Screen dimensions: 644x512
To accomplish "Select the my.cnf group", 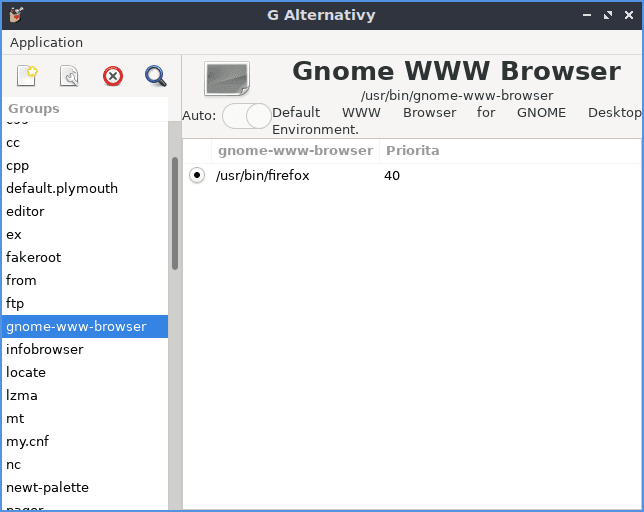I will [x=85, y=441].
